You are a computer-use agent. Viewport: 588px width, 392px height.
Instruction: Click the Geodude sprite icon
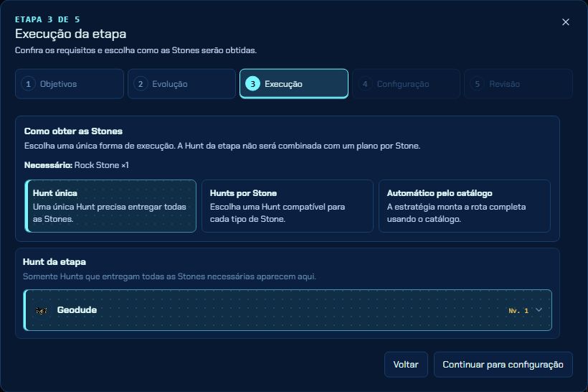click(42, 311)
